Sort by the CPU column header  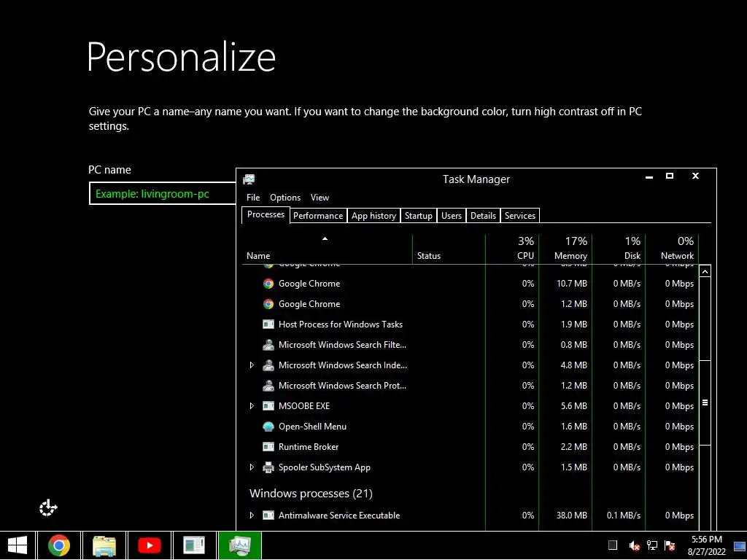[512, 249]
